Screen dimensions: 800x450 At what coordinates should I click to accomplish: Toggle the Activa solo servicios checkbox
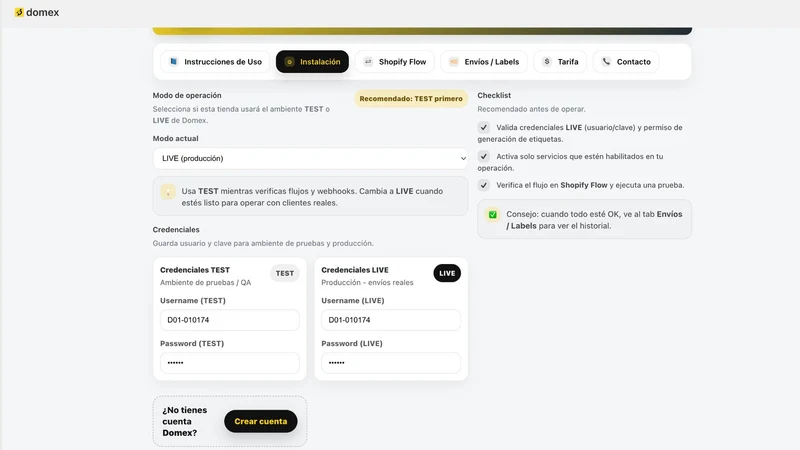click(x=484, y=156)
